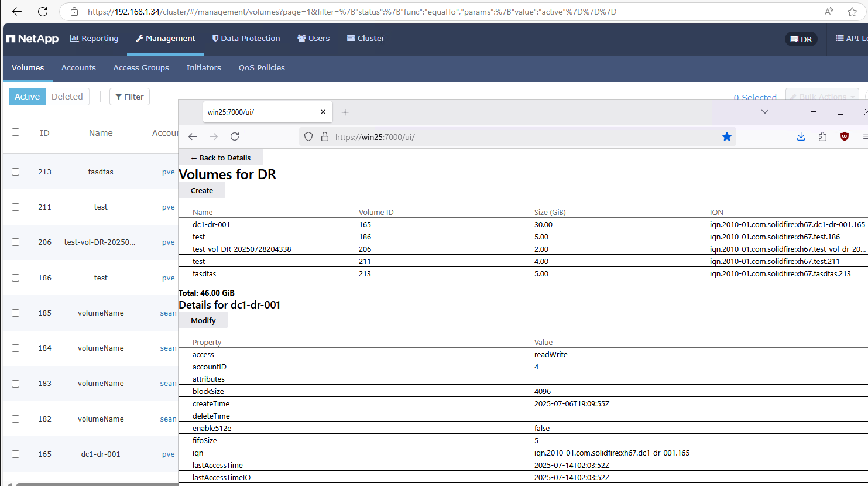Select checkbox for dc1-dr-001 volume 165

click(x=16, y=454)
